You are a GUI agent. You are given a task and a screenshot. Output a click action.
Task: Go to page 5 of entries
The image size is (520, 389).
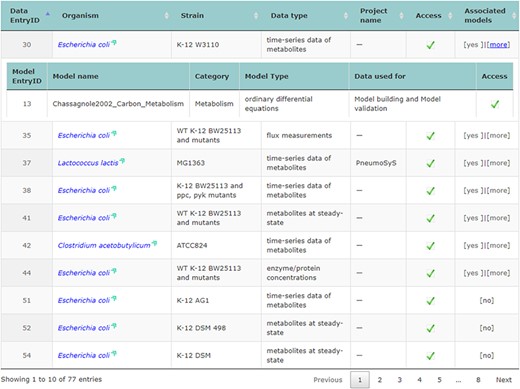click(x=439, y=380)
